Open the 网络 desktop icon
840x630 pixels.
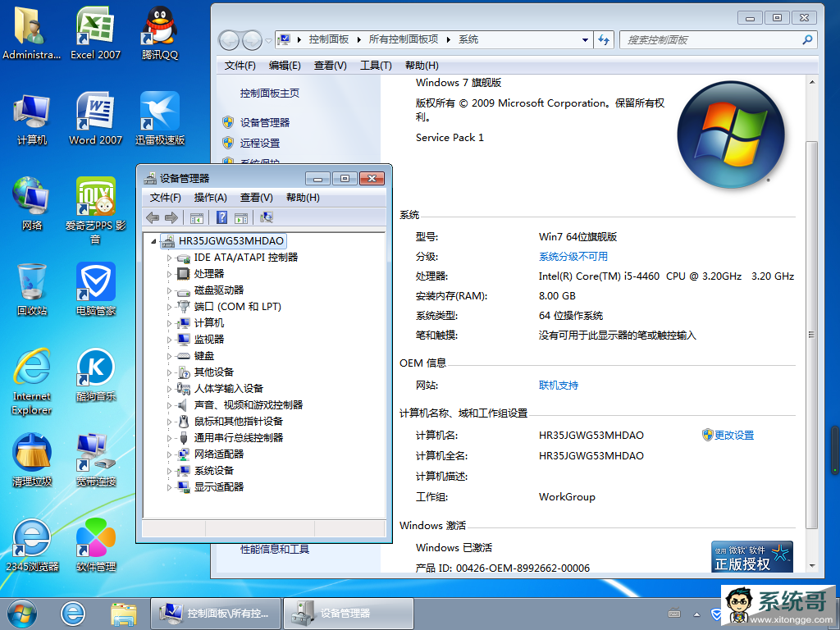[x=32, y=203]
